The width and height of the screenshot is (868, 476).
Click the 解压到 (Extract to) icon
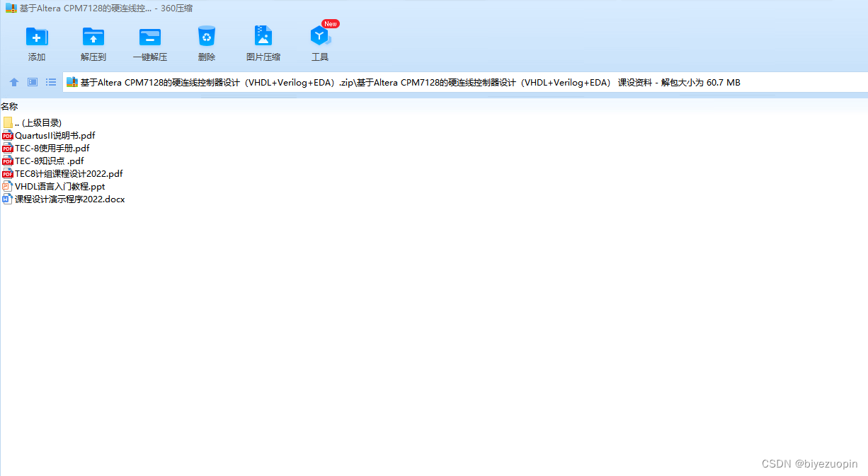pos(93,36)
